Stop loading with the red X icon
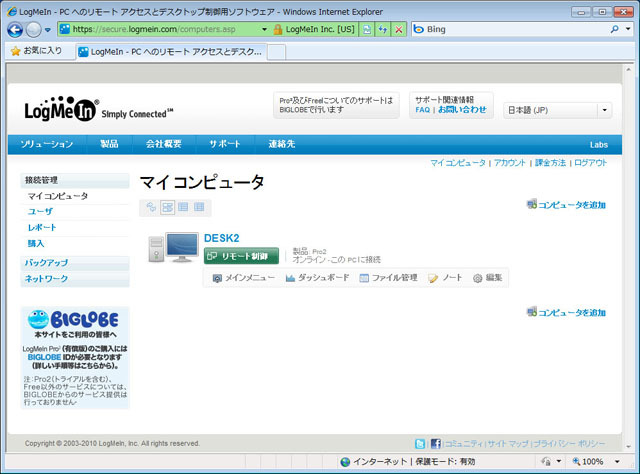The image size is (640, 474). (x=399, y=29)
